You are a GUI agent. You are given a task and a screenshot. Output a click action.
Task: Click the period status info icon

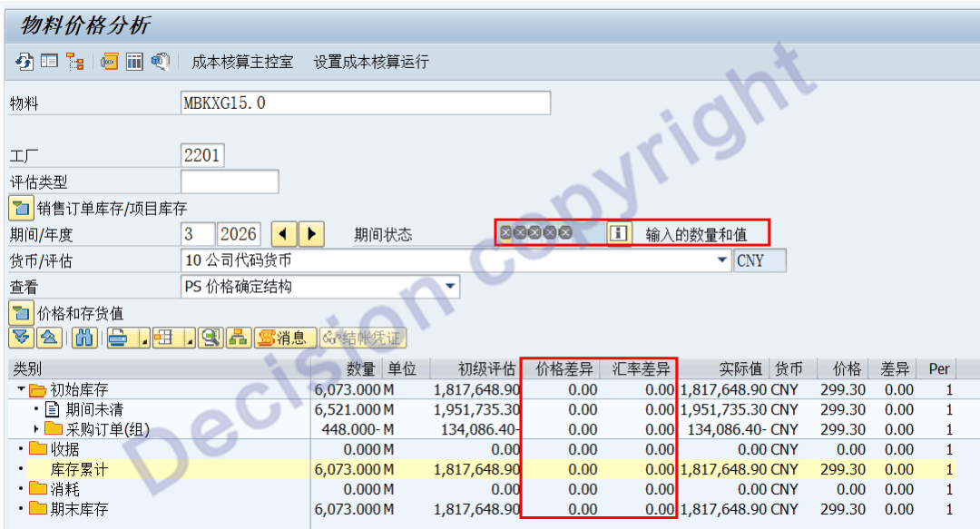pos(618,234)
